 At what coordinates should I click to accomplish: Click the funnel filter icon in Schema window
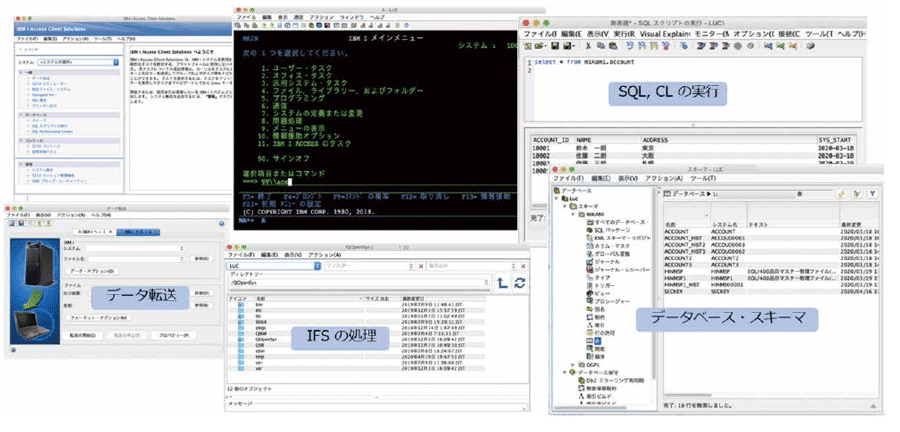(872, 194)
